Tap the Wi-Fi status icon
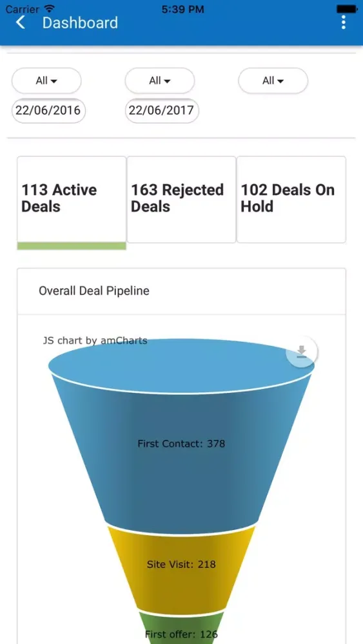The image size is (363, 644). click(50, 8)
